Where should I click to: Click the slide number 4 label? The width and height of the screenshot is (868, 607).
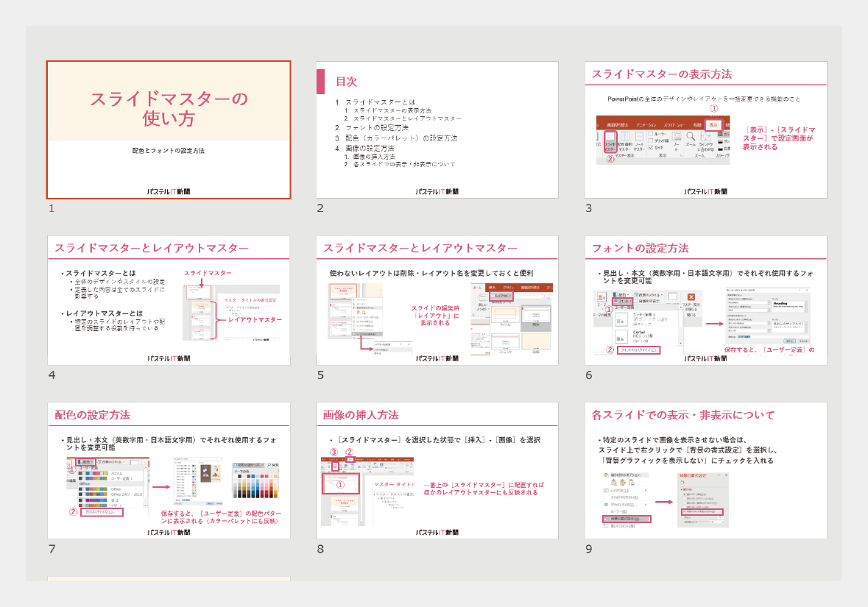[x=52, y=375]
